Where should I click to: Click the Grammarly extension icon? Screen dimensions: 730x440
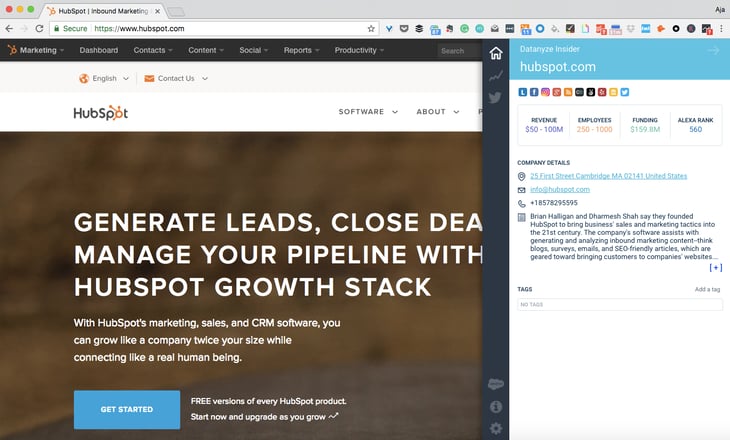[x=464, y=29]
